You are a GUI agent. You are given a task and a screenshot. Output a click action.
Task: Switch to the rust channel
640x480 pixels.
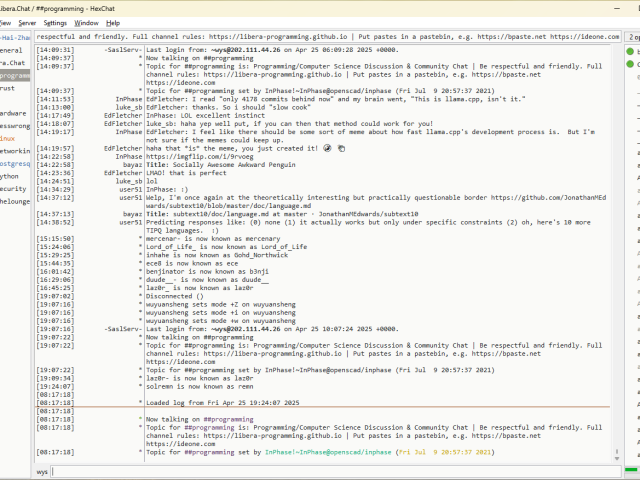(x=10, y=87)
